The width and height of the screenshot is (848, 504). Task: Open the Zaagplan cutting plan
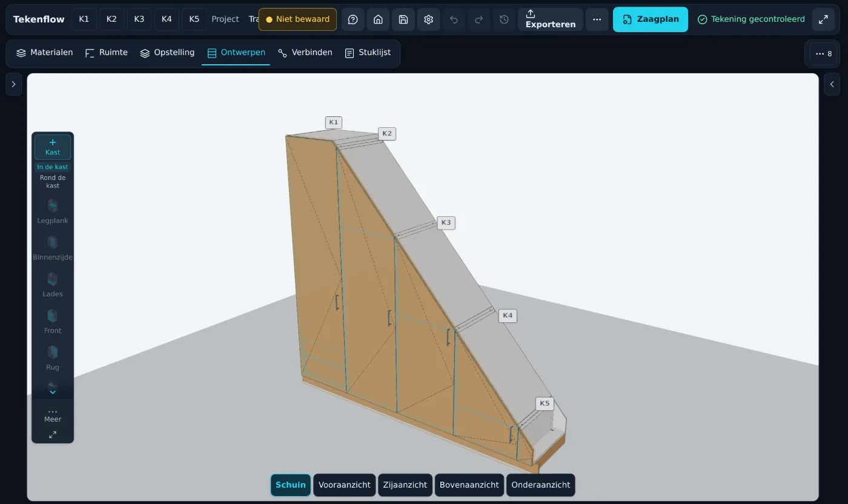(651, 19)
